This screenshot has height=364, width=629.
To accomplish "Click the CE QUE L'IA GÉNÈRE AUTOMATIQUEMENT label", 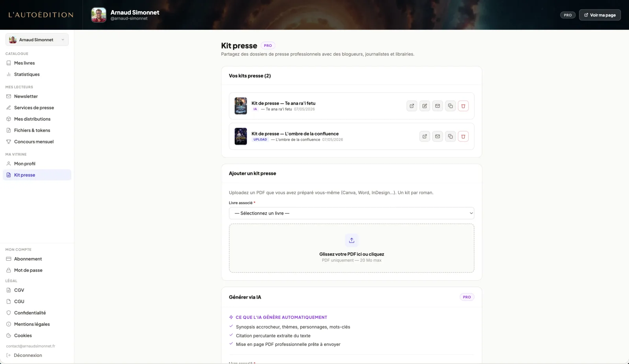I will (281, 317).
